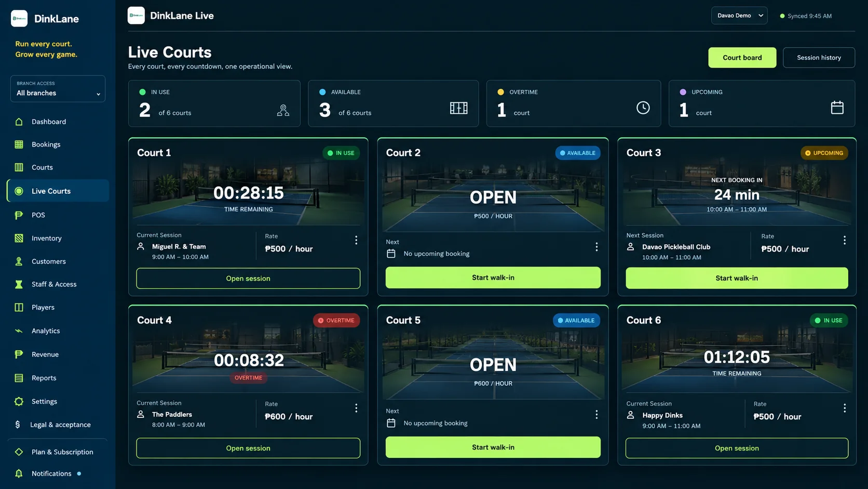The image size is (868, 489).
Task: Click the Inventory sidebar icon
Action: point(19,238)
